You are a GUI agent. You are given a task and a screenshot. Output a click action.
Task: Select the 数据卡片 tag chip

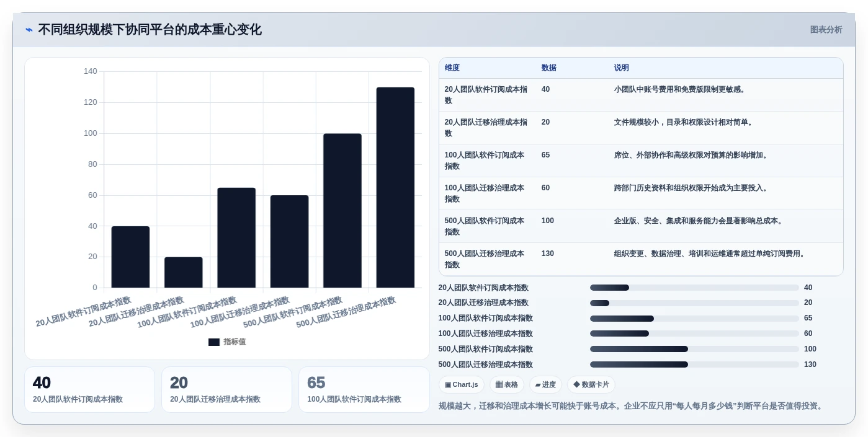pos(591,385)
